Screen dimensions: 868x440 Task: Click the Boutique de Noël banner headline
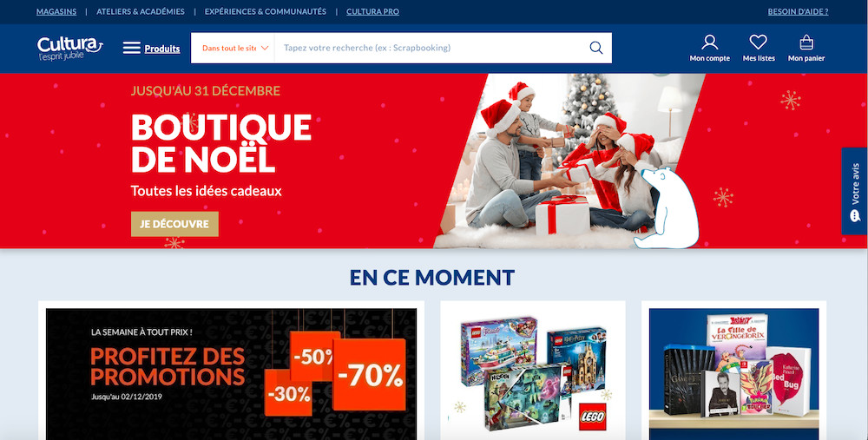pos(220,143)
